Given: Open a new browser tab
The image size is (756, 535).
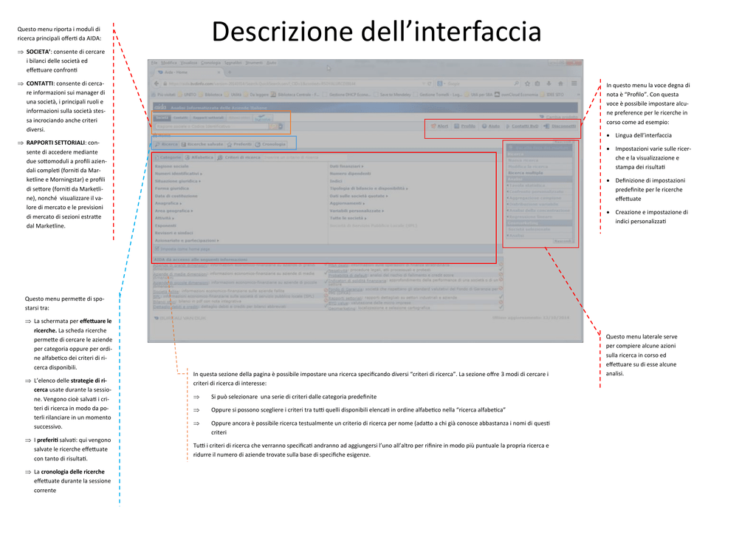Looking at the screenshot, I should click(230, 72).
